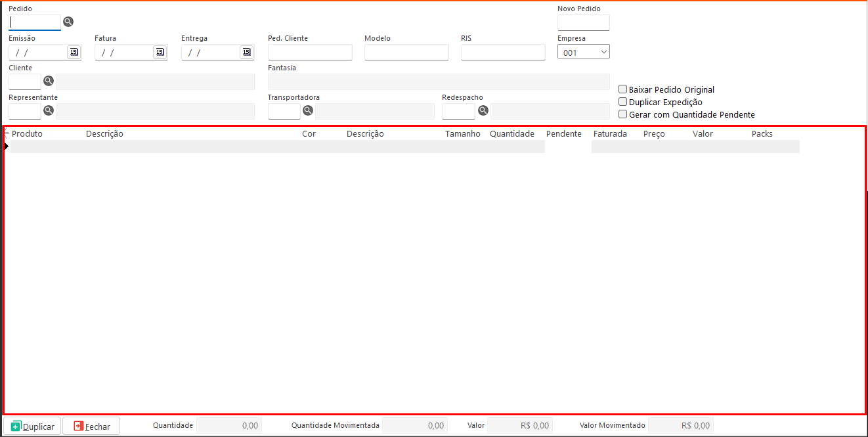Click the Redespacho lookup magnifier icon
Screen dimensions: 868x437
click(x=483, y=110)
